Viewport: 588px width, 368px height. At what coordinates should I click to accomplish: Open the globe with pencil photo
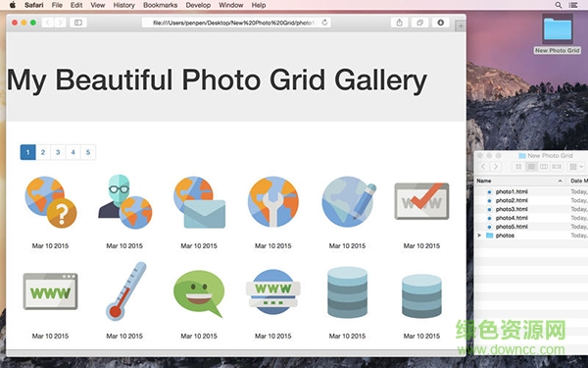tap(349, 202)
